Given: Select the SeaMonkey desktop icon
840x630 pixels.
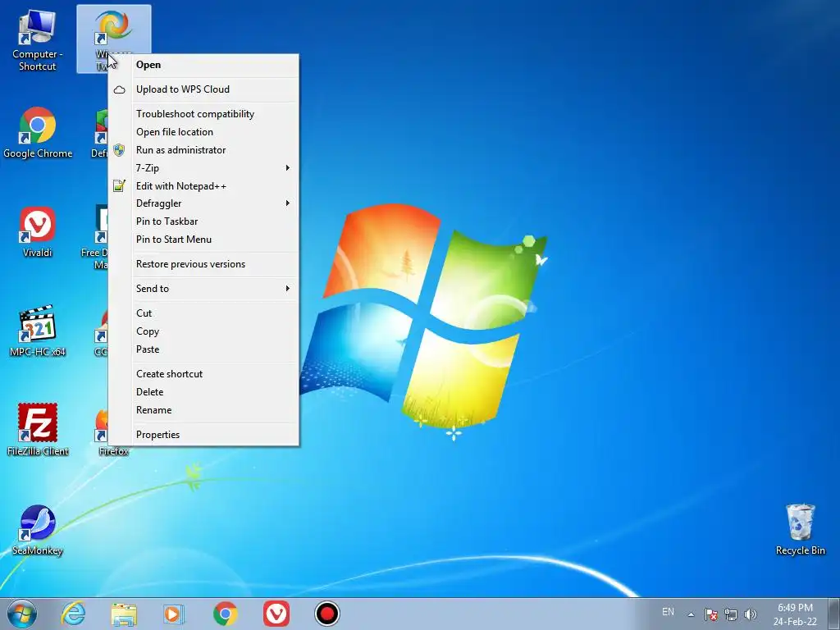Looking at the screenshot, I should coord(38,530).
